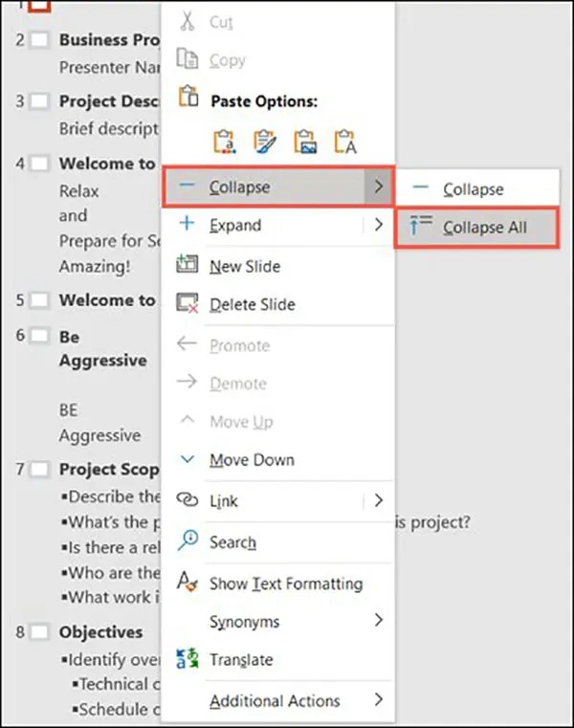The image size is (574, 728).
Task: Select slide 2 box icon in outline
Action: (x=39, y=40)
